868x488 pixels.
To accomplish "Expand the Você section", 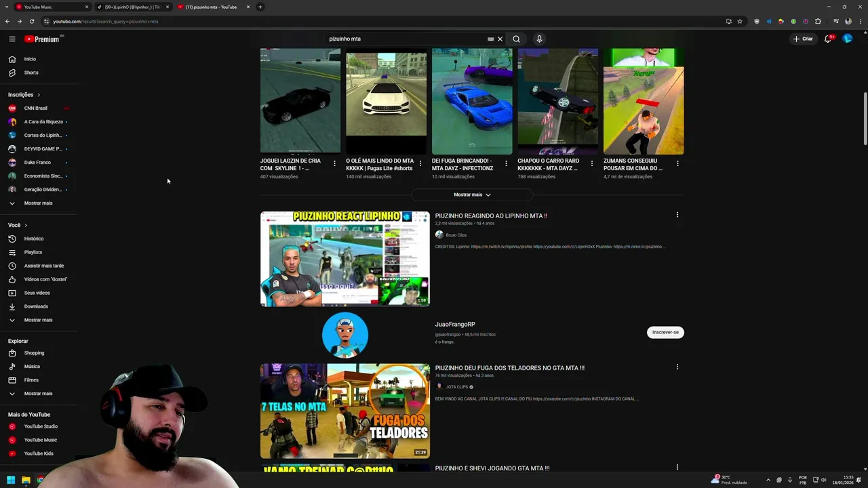I will click(18, 225).
